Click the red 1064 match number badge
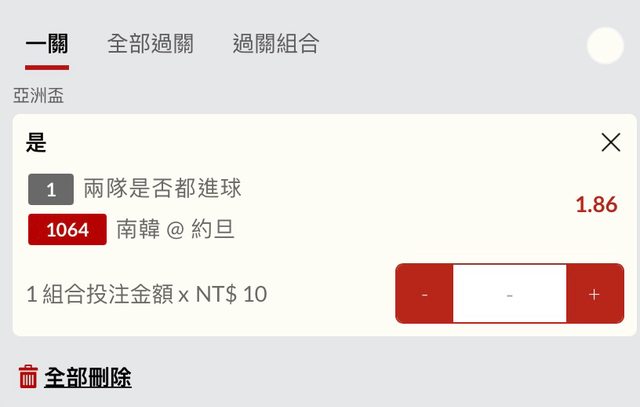This screenshot has width=640, height=407. (67, 230)
